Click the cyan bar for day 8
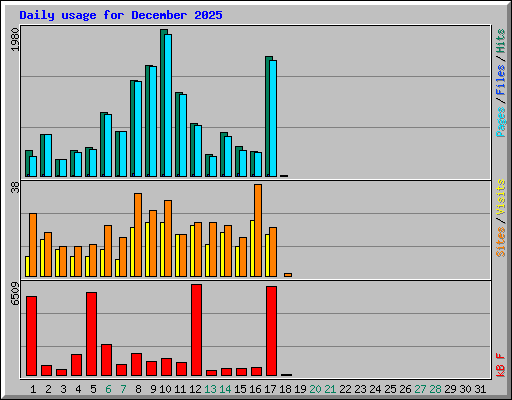Image resolution: width=512 pixels, height=400 pixels. [138, 129]
